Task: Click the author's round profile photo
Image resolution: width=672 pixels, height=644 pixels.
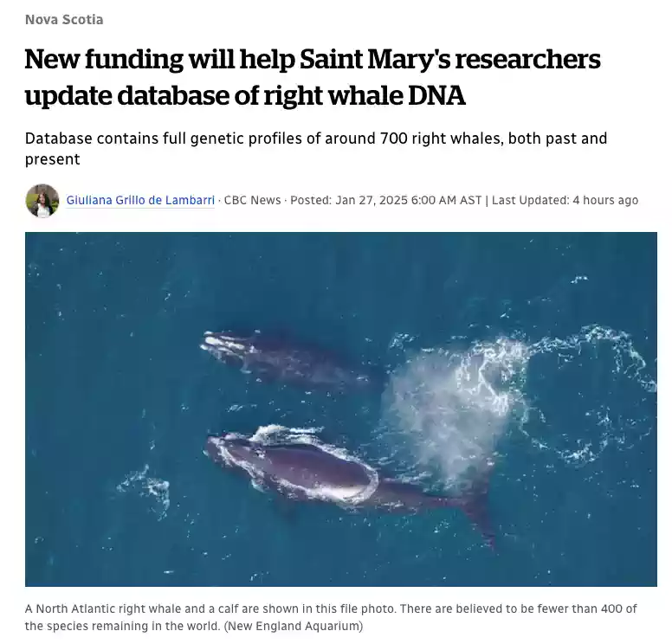Action: 42,201
